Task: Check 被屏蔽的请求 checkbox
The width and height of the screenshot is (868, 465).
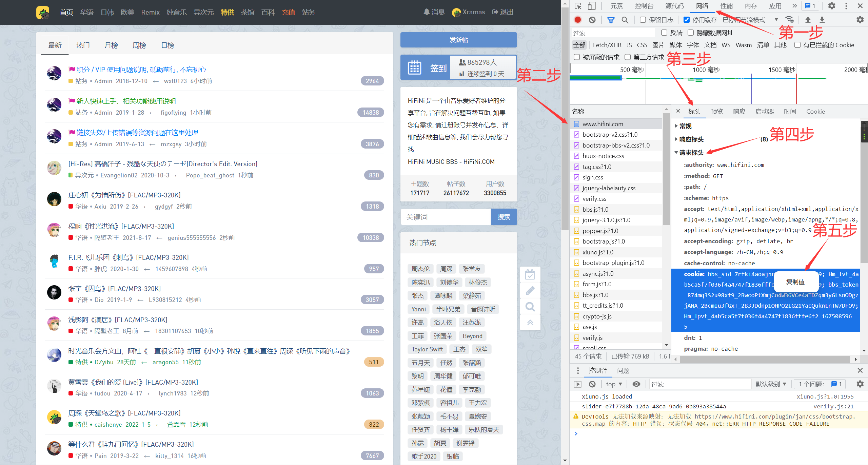Action: (577, 57)
